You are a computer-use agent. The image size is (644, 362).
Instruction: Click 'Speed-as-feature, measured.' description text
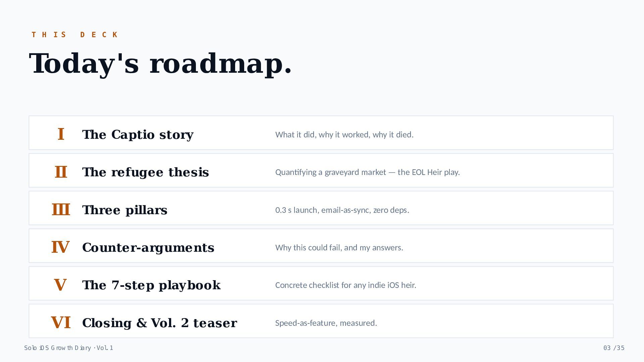(326, 323)
